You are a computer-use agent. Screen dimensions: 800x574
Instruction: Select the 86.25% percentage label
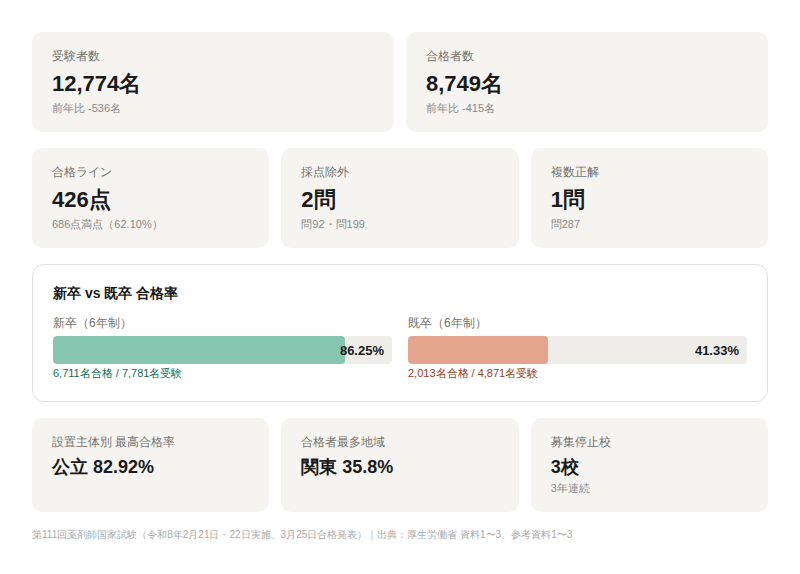point(362,350)
